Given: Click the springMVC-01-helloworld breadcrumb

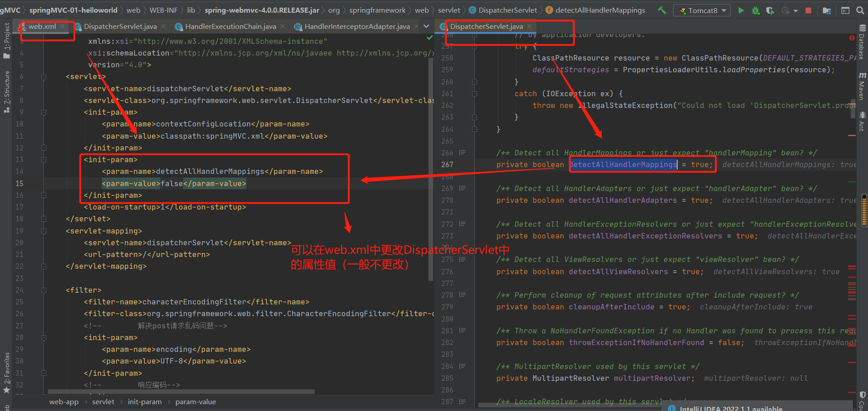Looking at the screenshot, I should click(73, 10).
